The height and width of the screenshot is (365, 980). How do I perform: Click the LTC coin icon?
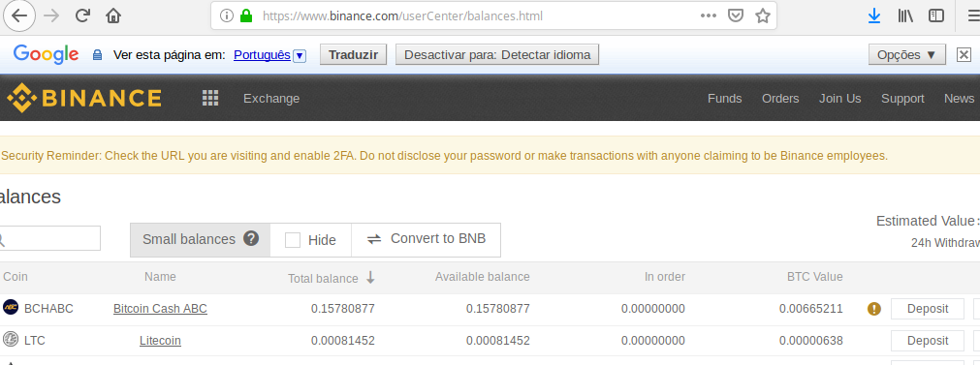tap(11, 340)
